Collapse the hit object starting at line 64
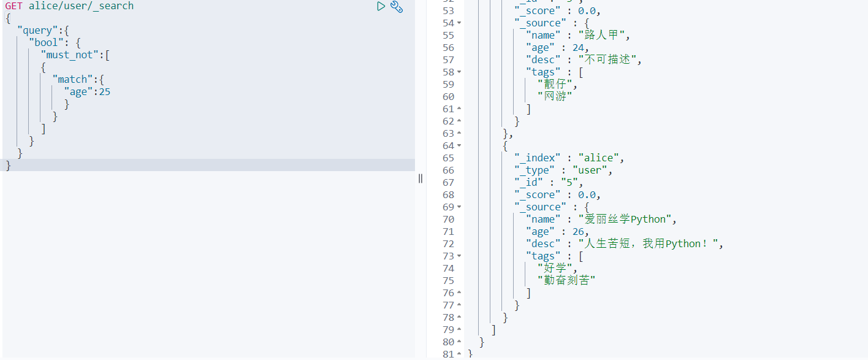The image size is (868, 360). point(459,146)
